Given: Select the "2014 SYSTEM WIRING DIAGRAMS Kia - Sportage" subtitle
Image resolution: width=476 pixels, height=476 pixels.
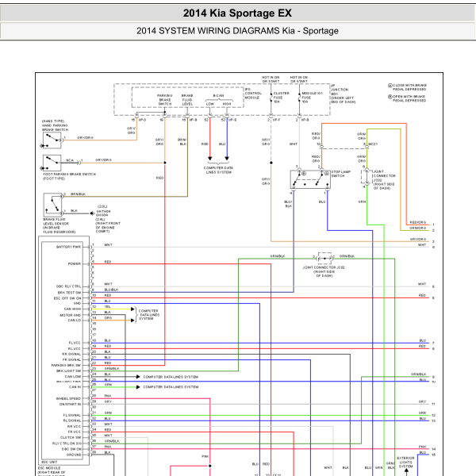Looking at the screenshot, I should [237, 31].
